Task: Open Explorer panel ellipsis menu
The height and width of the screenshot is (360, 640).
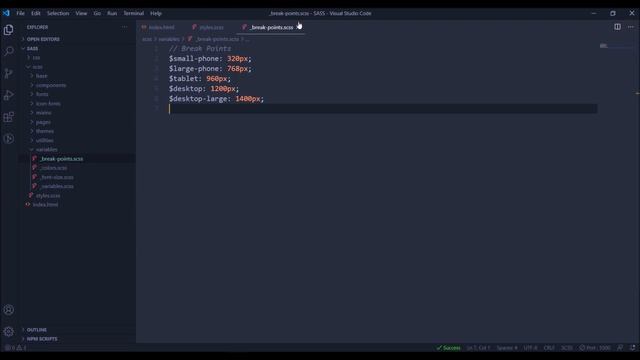Action: 124,27
